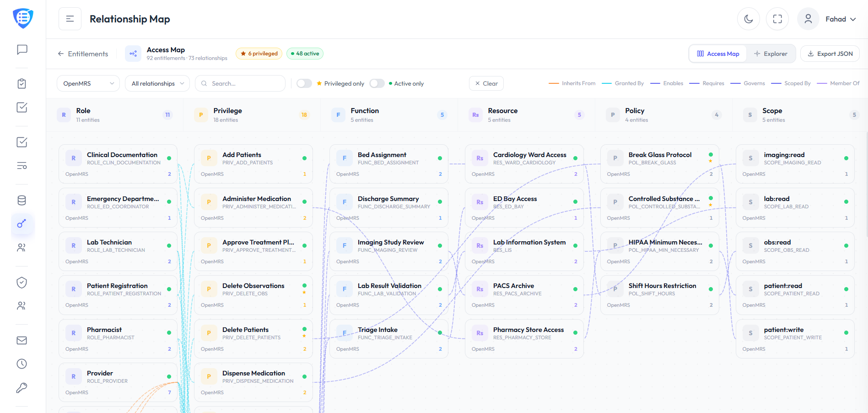
Task: Open the mail envelope sidebar icon
Action: [x=22, y=340]
